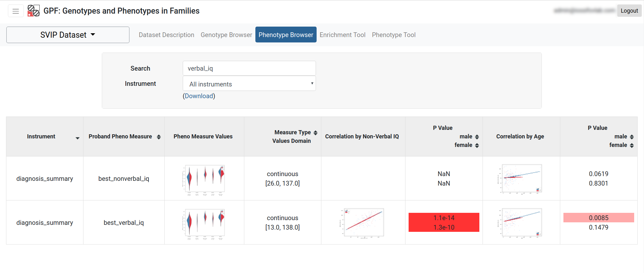Open the All instruments select box
The height and width of the screenshot is (273, 644).
(x=249, y=84)
